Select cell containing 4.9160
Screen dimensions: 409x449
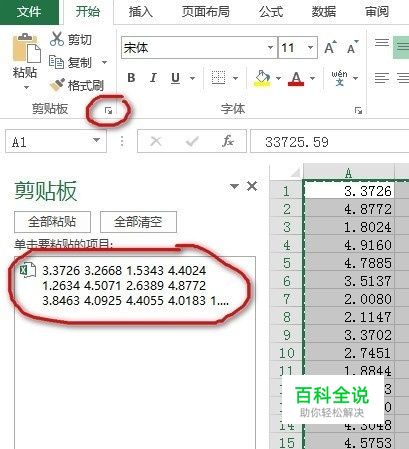coord(349,245)
